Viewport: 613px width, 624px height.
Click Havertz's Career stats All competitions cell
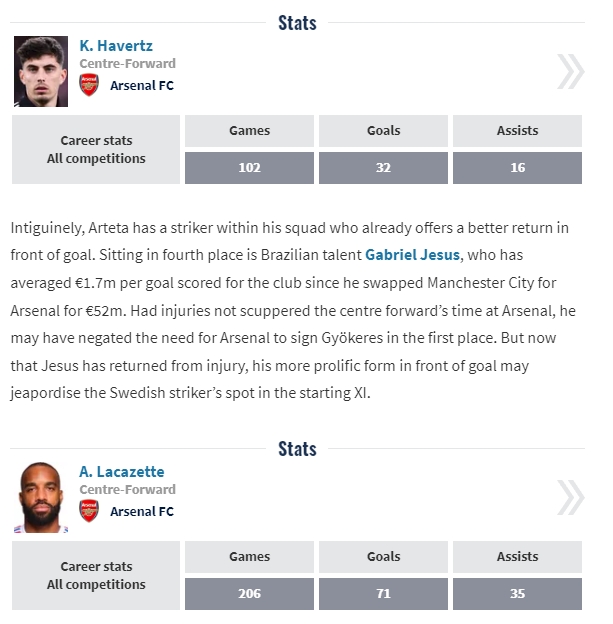click(x=96, y=150)
